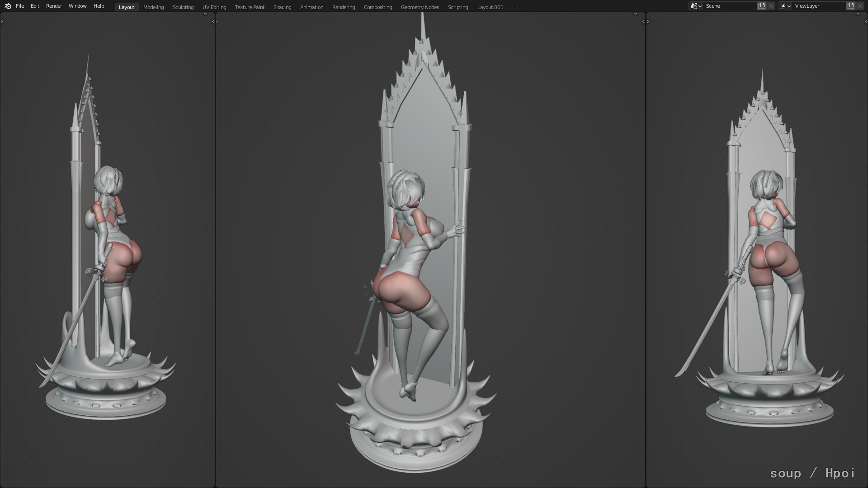Click the new scene duplicate icon
This screenshot has height=488, width=868.
762,6
